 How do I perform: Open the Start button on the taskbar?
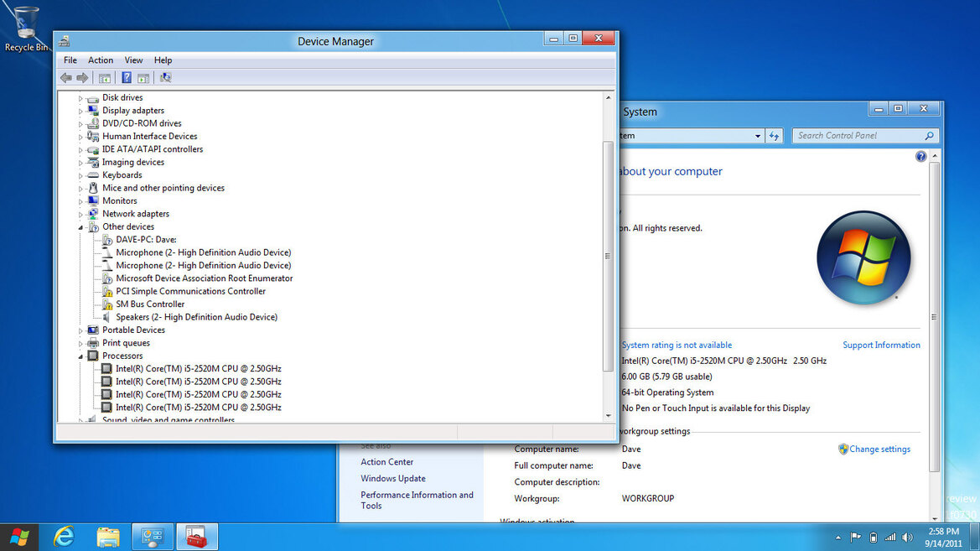click(x=19, y=537)
